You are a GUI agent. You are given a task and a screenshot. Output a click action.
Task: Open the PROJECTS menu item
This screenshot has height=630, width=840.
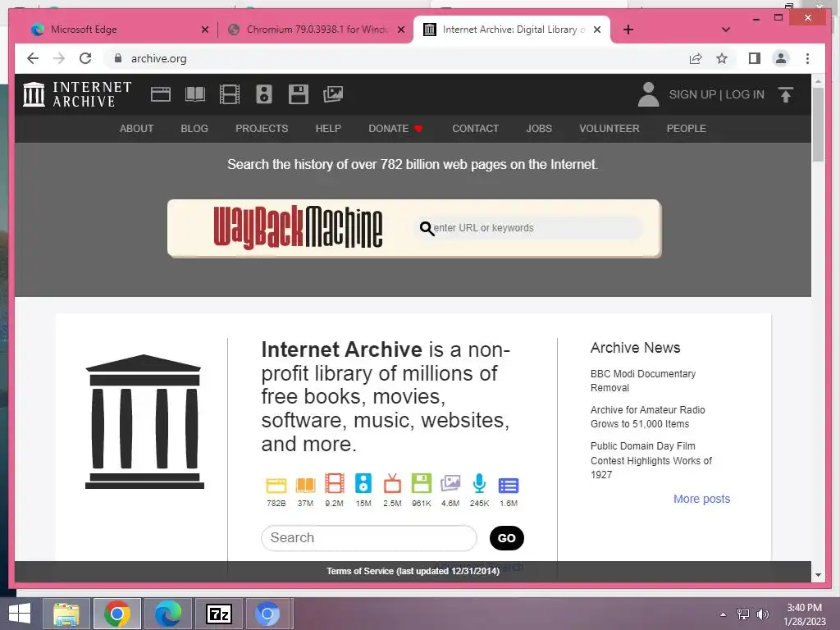tap(262, 129)
